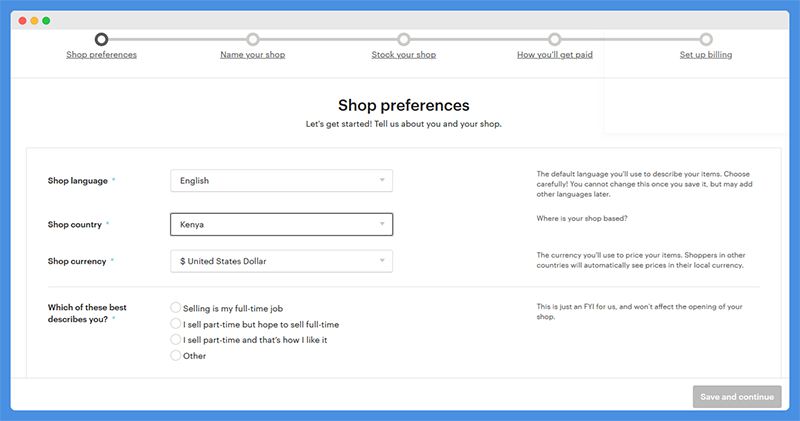Open Set up billing step link
The width and height of the screenshot is (800, 421).
tap(706, 55)
